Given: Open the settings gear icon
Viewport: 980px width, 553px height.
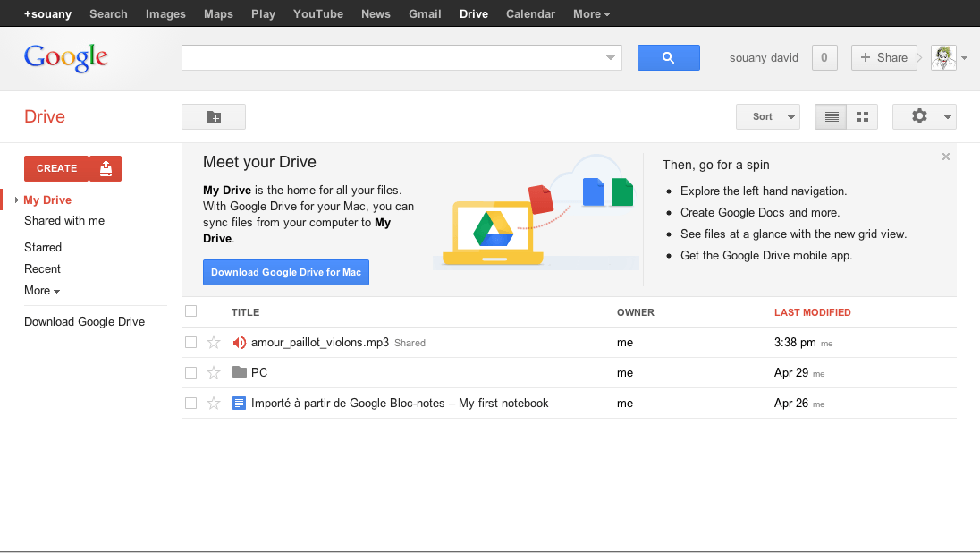Looking at the screenshot, I should 919,116.
